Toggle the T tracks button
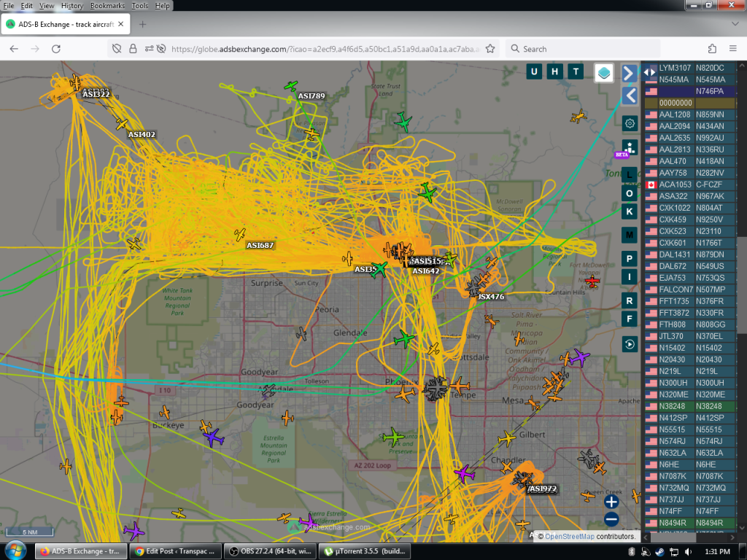Image resolution: width=747 pixels, height=560 pixels. pyautogui.click(x=576, y=72)
